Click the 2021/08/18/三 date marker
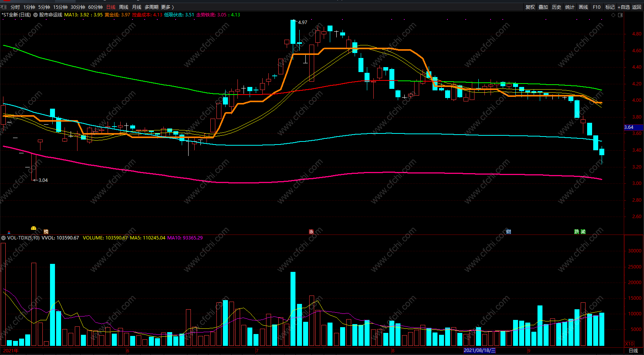Screen dimensions: 644x355 pyautogui.click(x=479, y=350)
